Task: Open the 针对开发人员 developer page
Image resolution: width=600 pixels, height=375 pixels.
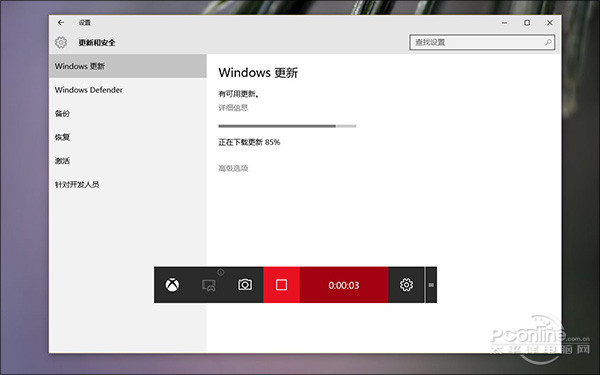Action: coord(128,185)
